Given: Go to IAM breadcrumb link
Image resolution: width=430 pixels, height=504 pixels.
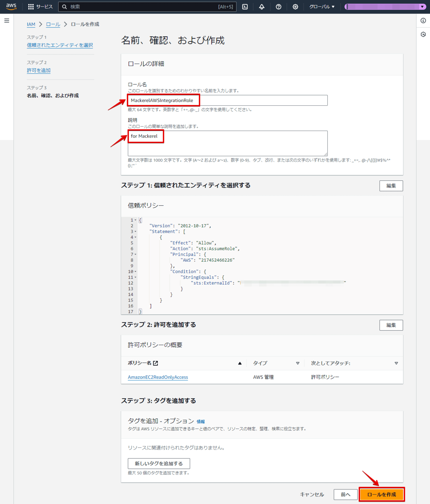Looking at the screenshot, I should 31,24.
